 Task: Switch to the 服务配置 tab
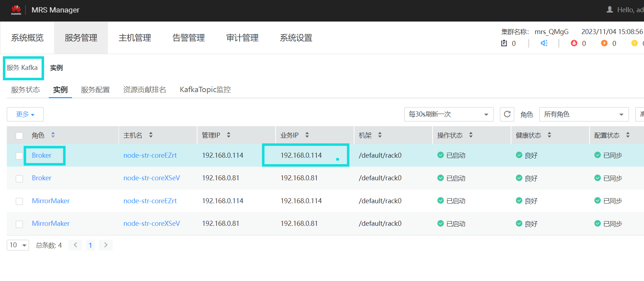coord(95,90)
